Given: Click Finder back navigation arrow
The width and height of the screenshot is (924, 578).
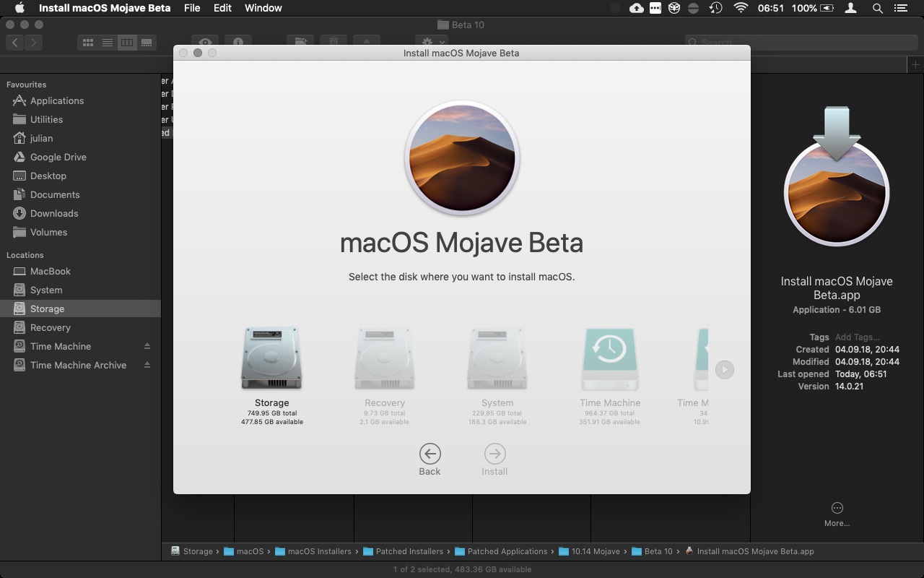Looking at the screenshot, I should (15, 43).
